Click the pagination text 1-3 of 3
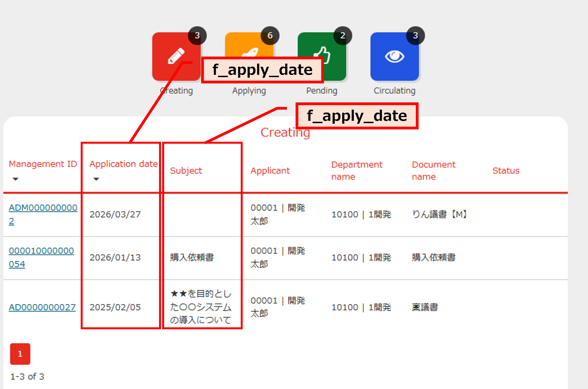Viewport: 588px width, 389px height. click(x=27, y=377)
